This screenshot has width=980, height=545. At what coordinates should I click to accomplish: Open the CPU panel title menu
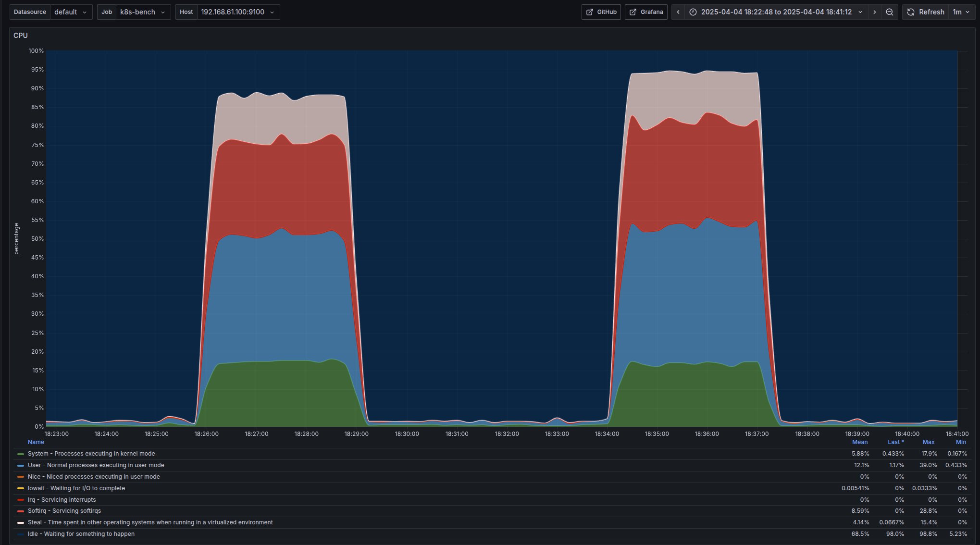point(21,35)
